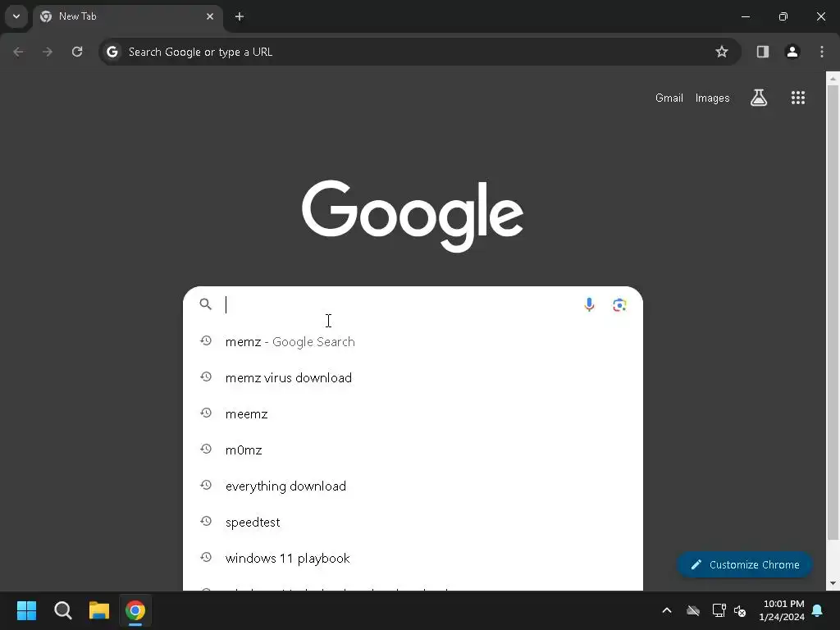Click the Customize Chrome button
Image resolution: width=840 pixels, height=630 pixels.
(745, 564)
